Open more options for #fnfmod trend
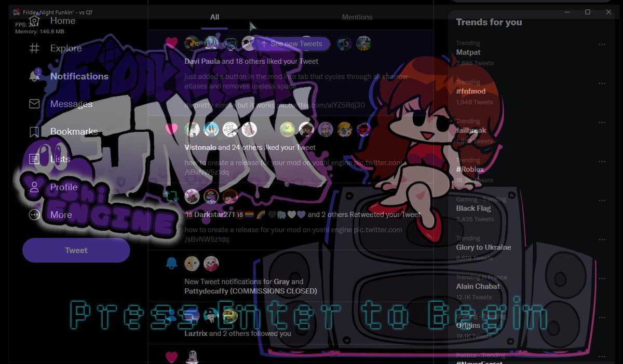 point(602,83)
